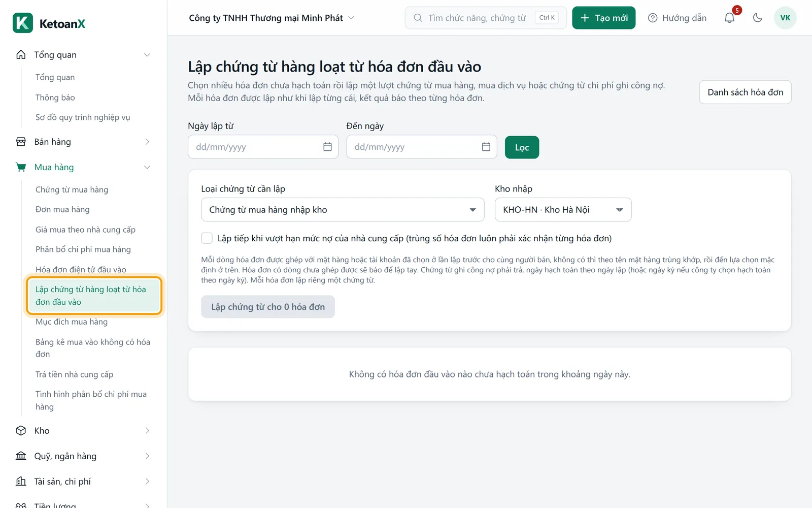812x508 pixels.
Task: Open calendar picker for Đến ngày
Action: pos(486,147)
